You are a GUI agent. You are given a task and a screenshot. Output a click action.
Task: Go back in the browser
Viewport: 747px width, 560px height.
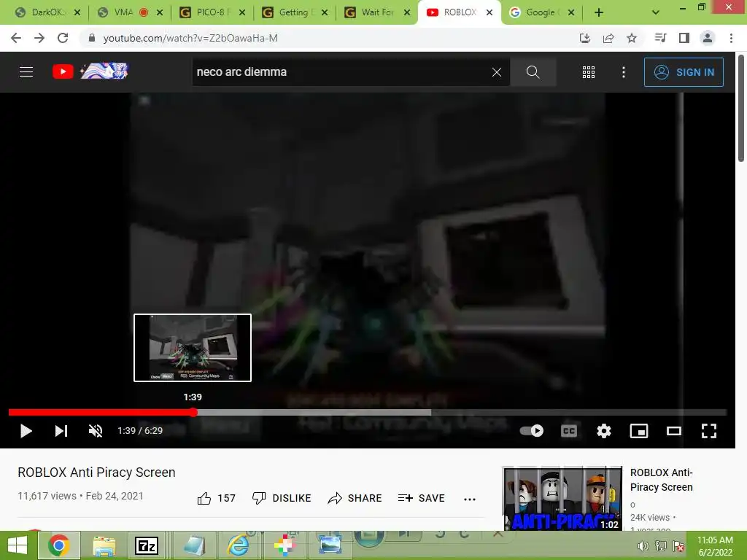pyautogui.click(x=16, y=38)
